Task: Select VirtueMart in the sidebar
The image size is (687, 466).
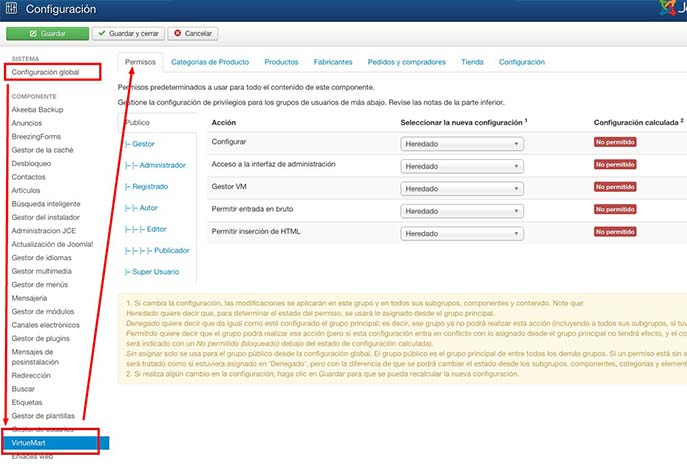Action: click(x=55, y=443)
